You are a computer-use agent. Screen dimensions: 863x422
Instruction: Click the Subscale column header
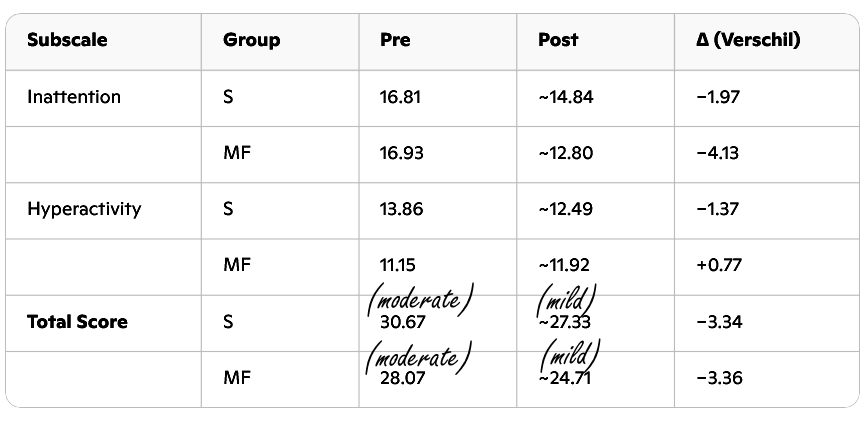[x=67, y=41]
